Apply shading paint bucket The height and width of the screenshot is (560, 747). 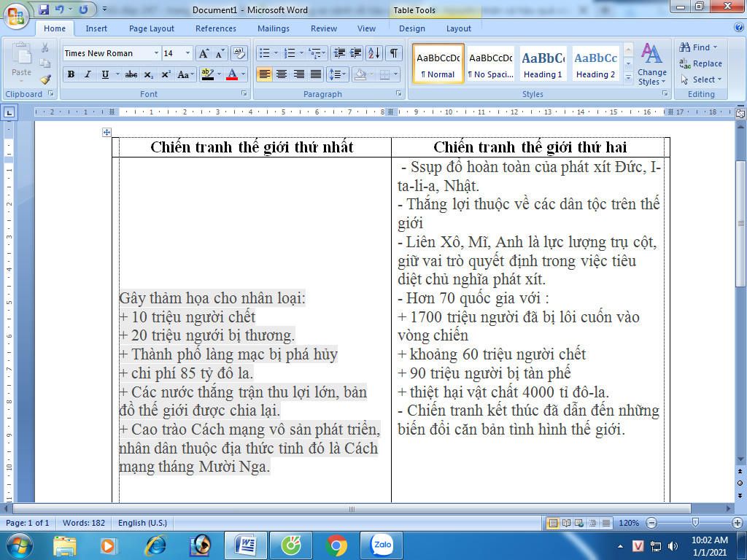(360, 74)
